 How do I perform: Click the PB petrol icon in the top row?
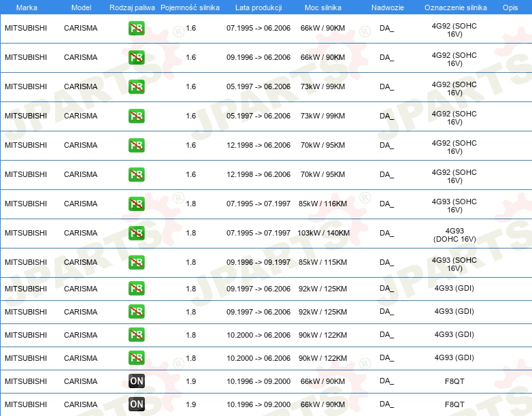click(x=137, y=29)
